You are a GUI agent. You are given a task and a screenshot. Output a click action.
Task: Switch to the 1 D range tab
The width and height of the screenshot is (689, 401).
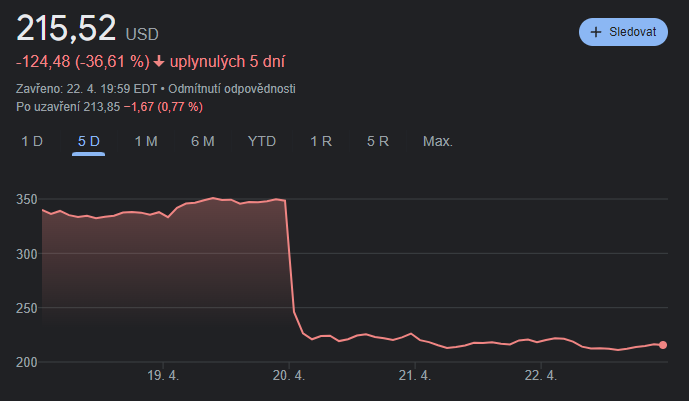click(32, 141)
